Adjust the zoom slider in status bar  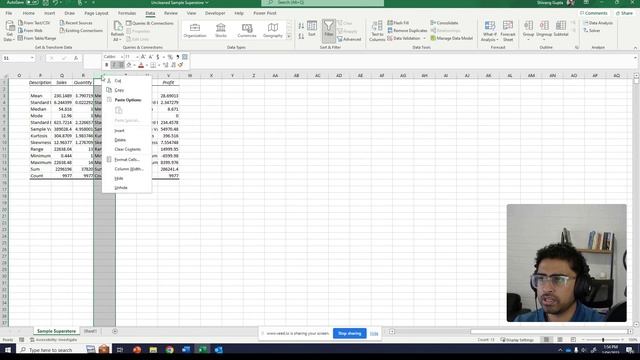pyautogui.click(x=603, y=340)
